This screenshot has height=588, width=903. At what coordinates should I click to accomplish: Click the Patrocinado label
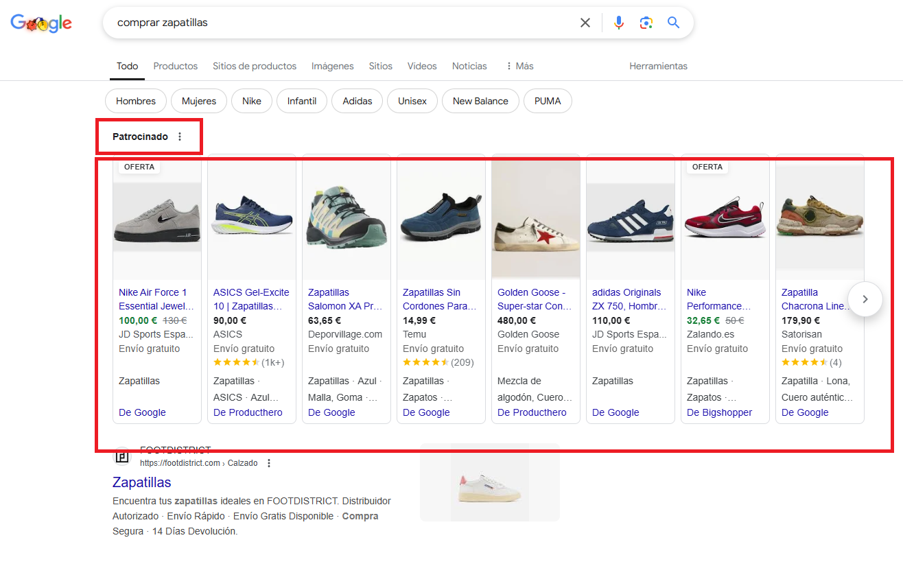140,137
